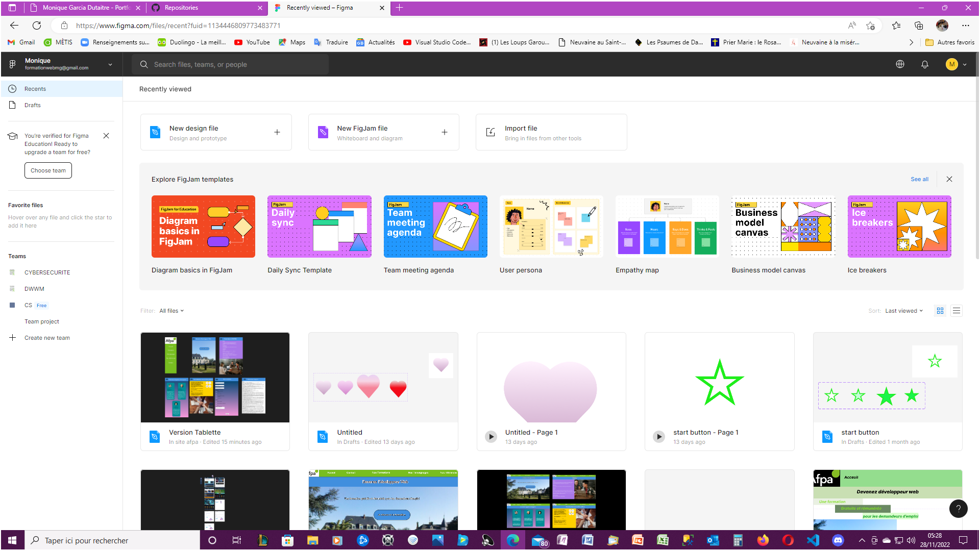This screenshot has width=980, height=551.
Task: Switch to list view icon
Action: coord(957,311)
